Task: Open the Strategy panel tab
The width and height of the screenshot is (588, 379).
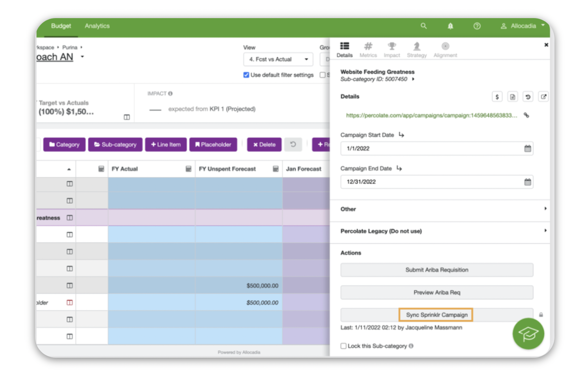Action: [x=417, y=50]
